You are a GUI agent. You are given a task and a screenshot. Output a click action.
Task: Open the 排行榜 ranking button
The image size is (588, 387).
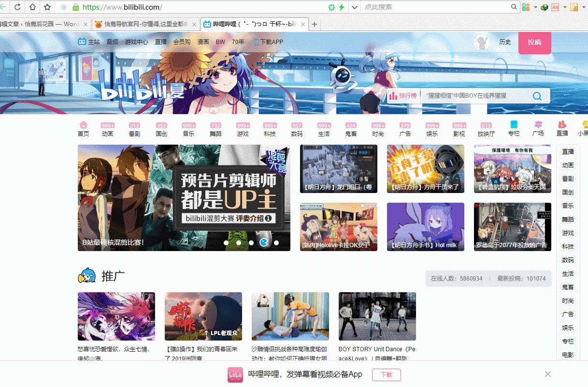[403, 96]
